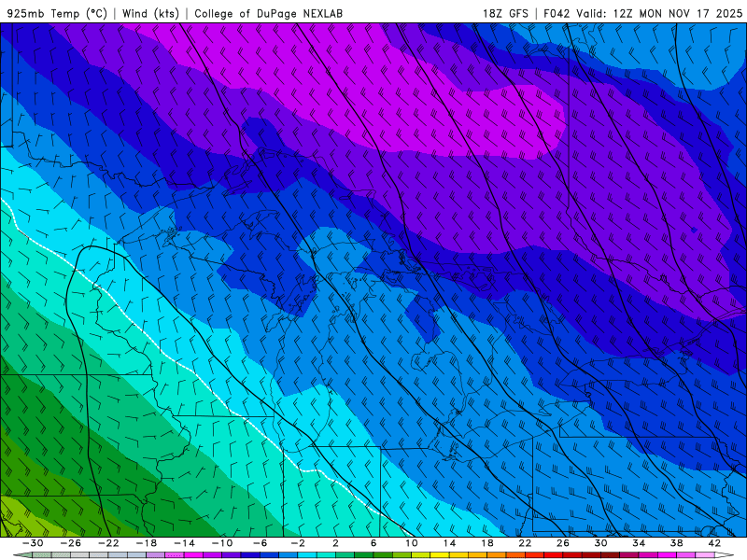Click the "-26" colorbar label
This screenshot has width=747, height=560.
pyautogui.click(x=71, y=543)
